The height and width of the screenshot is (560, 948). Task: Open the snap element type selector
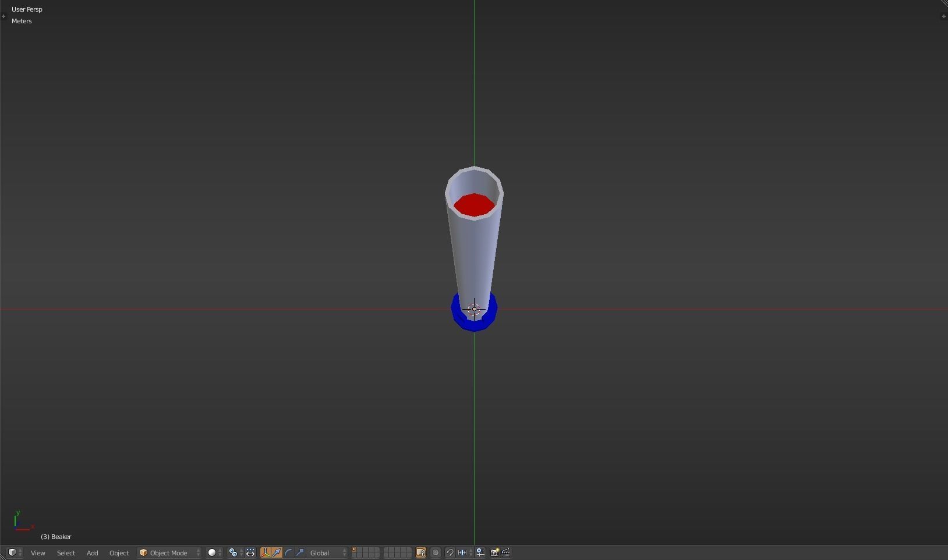[x=465, y=552]
